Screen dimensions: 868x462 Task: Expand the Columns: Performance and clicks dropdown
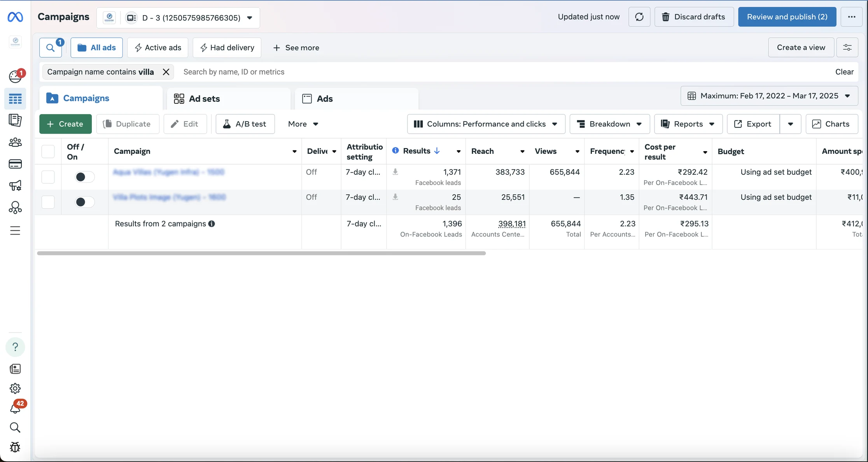486,124
